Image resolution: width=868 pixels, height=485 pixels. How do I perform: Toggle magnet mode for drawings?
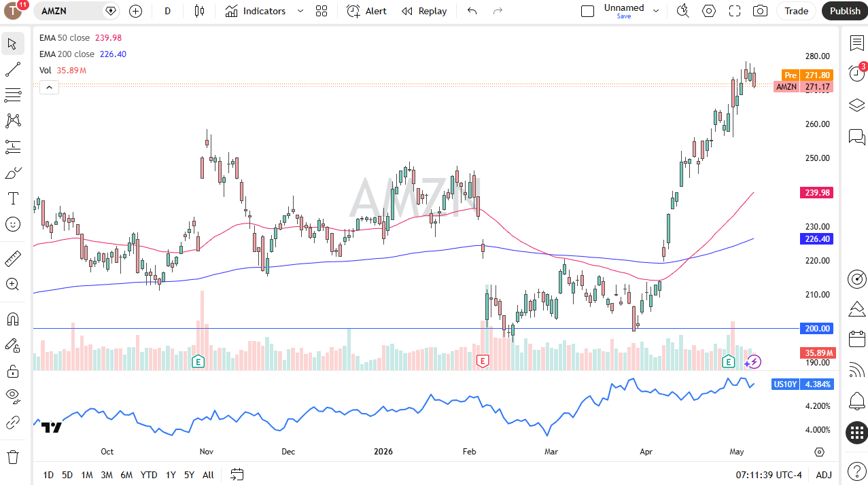coord(12,319)
